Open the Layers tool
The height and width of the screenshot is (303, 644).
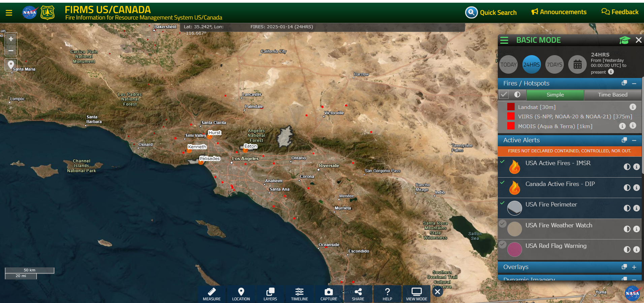[x=270, y=294]
